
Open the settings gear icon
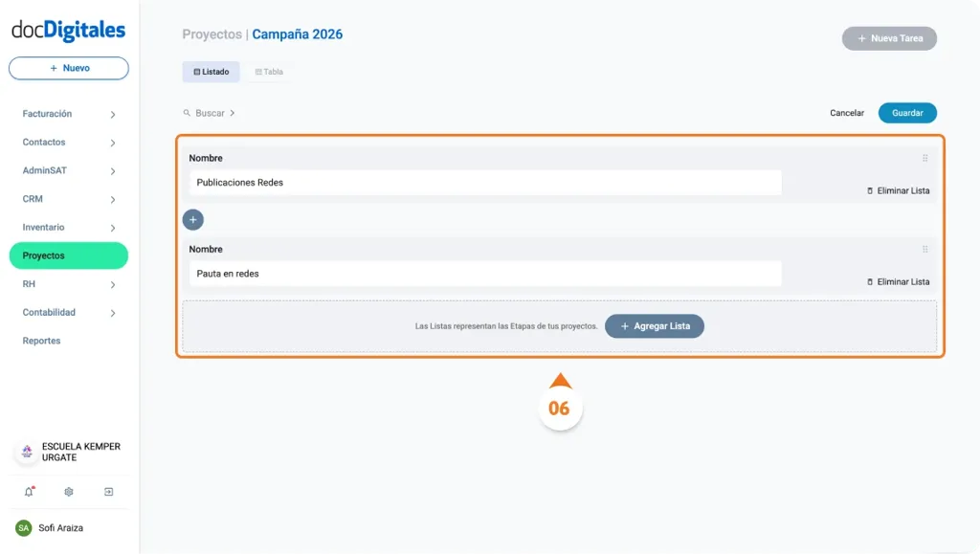[x=68, y=491]
